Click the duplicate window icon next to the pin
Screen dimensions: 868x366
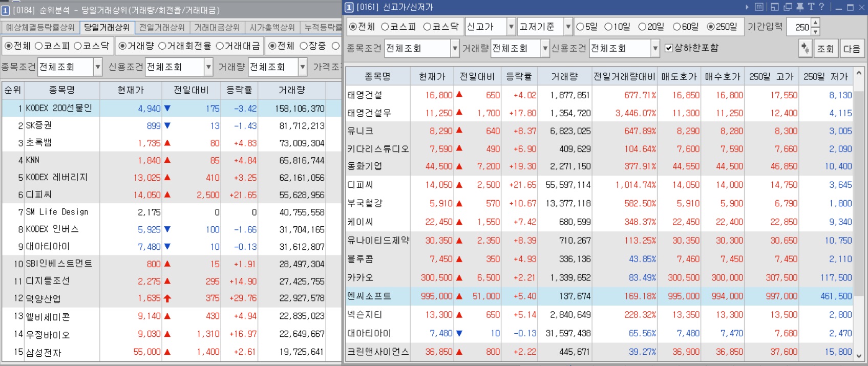coord(788,7)
